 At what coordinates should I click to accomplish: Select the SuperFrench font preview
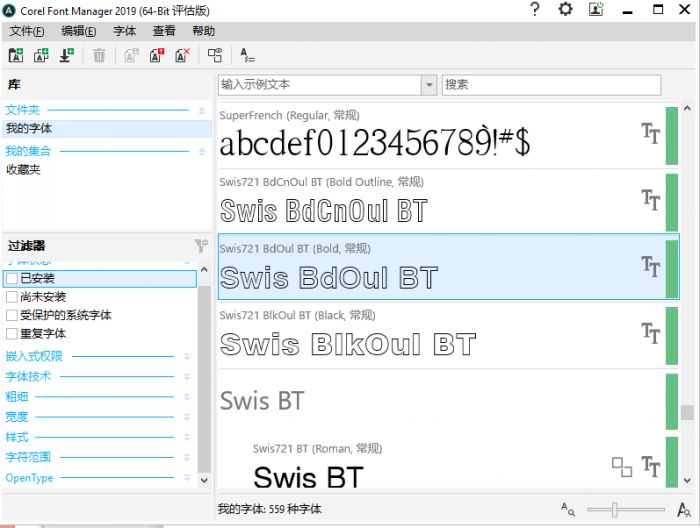coord(375,143)
